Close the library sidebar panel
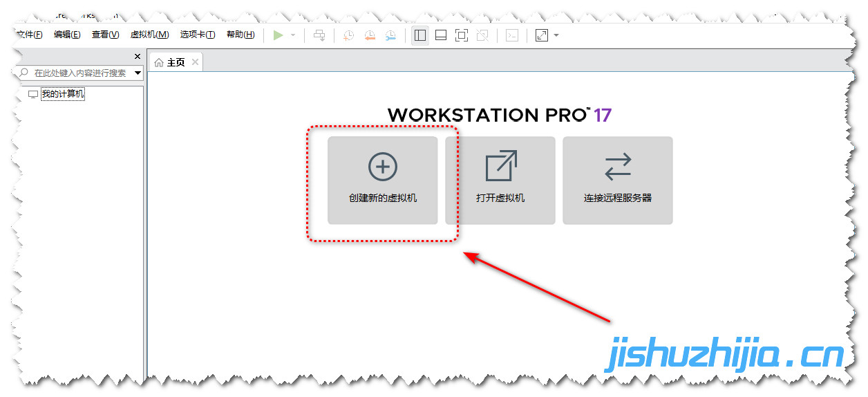 [137, 57]
